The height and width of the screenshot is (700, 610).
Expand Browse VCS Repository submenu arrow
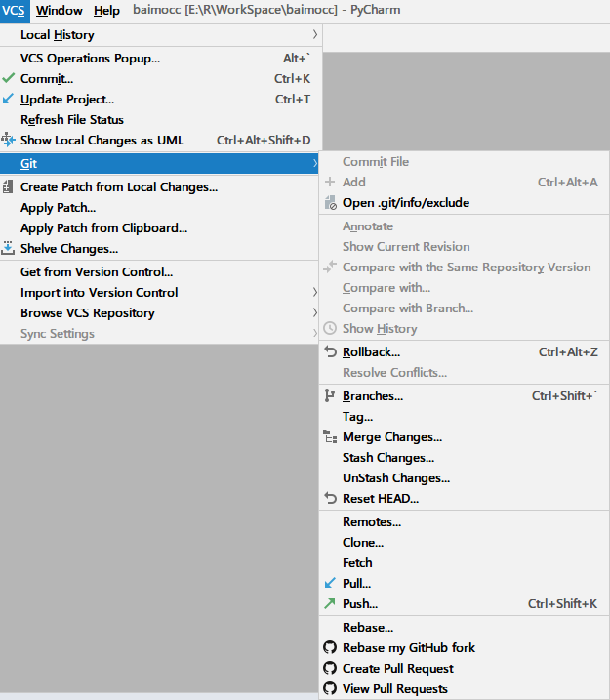click(314, 312)
